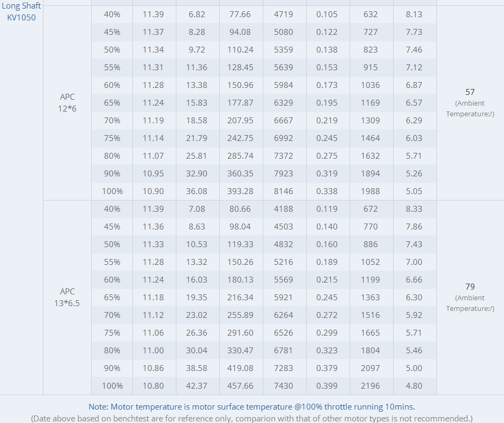This screenshot has height=423, width=504.
Task: Click the 8146 RPM cell
Action: pyautogui.click(x=284, y=191)
